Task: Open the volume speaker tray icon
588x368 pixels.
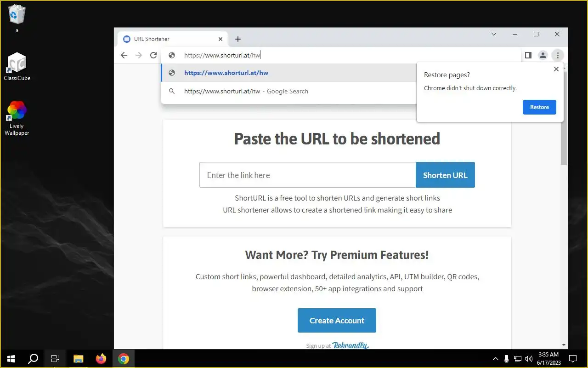Action: [529, 359]
